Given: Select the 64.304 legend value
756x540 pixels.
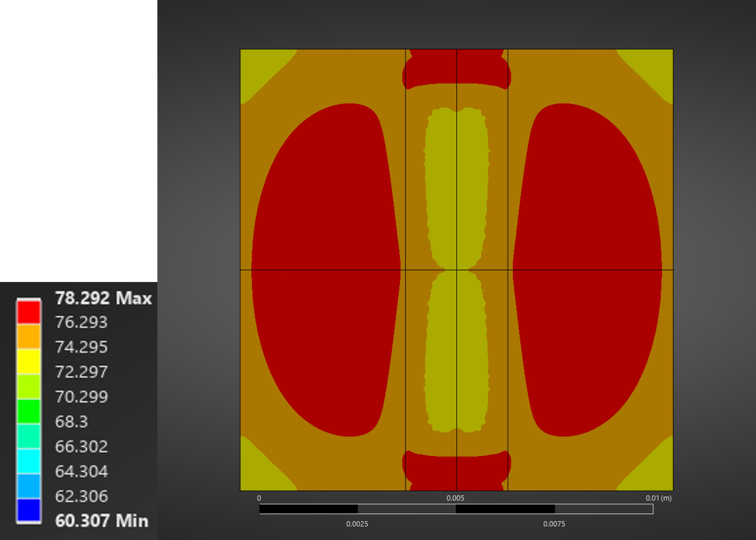Looking at the screenshot, I should pos(82,471).
